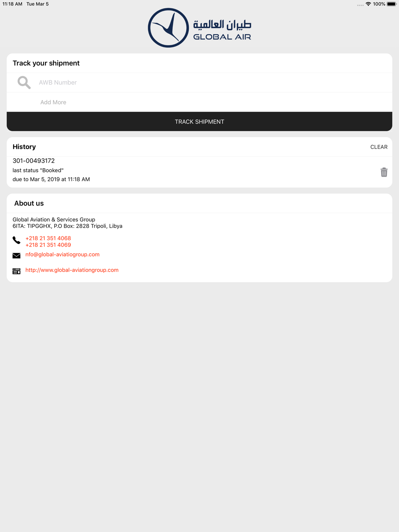Delete history entry with trash icon

tap(384, 172)
